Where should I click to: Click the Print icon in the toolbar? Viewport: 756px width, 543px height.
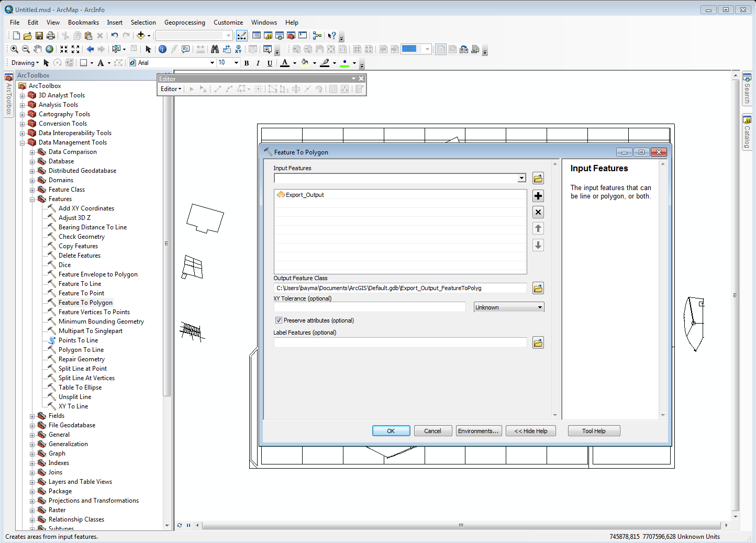tap(51, 36)
